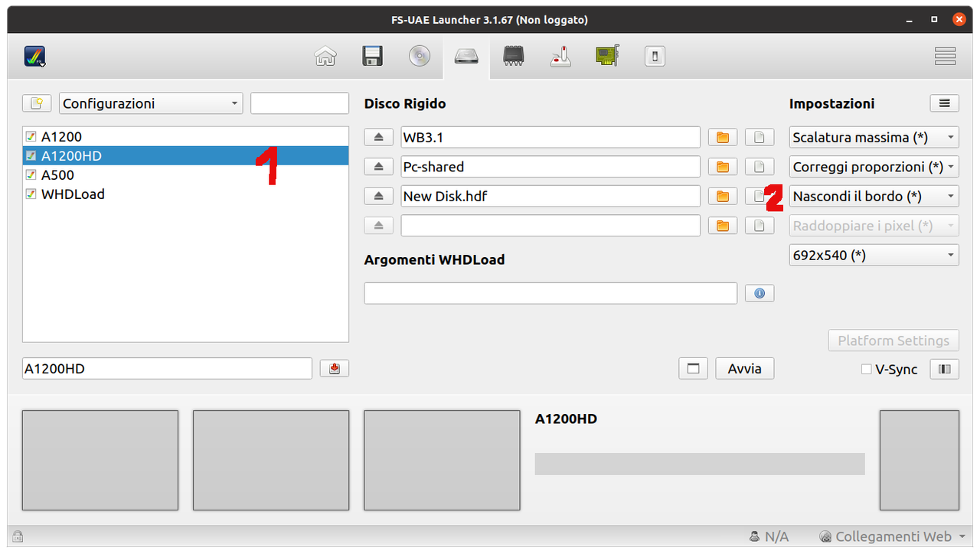Screen dimensions: 980x554
Task: Open the Configurazioni dropdown
Action: [151, 103]
